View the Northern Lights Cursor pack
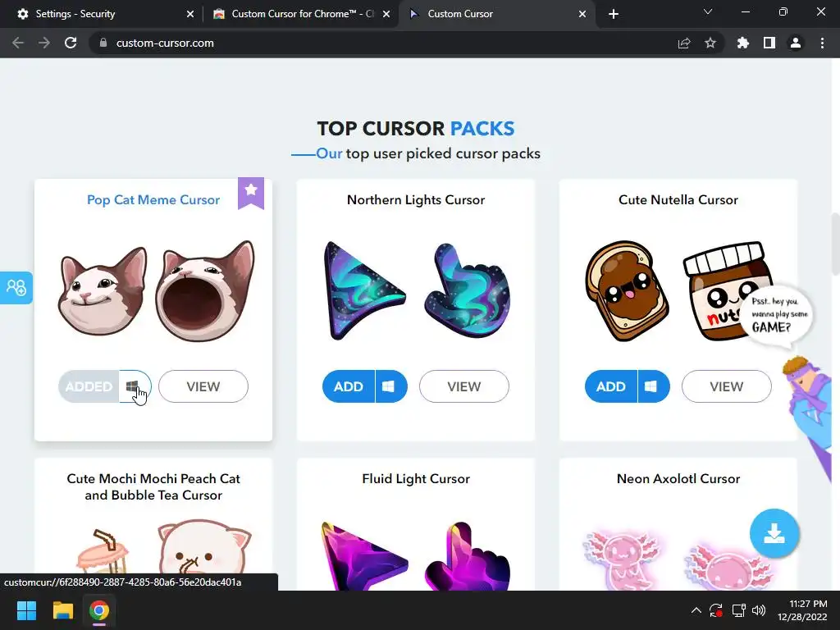Viewport: 840px width, 630px height. (x=464, y=386)
